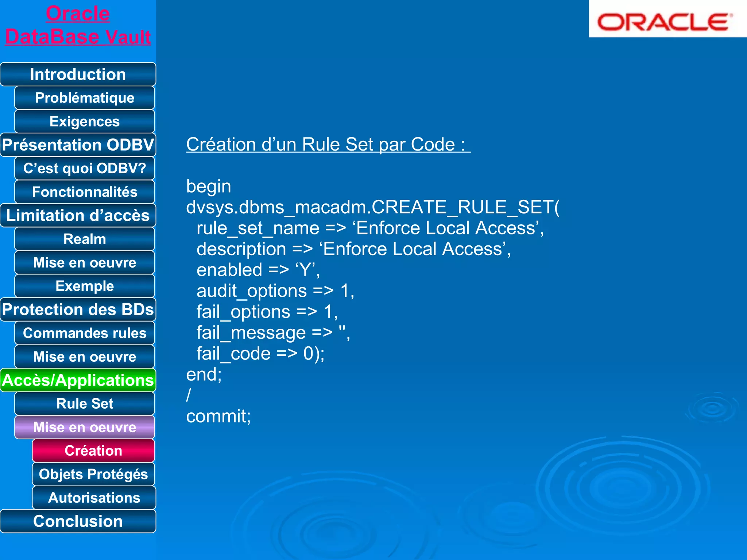Image resolution: width=747 pixels, height=560 pixels.
Task: Go to Limitation d'accès section
Action: (78, 215)
